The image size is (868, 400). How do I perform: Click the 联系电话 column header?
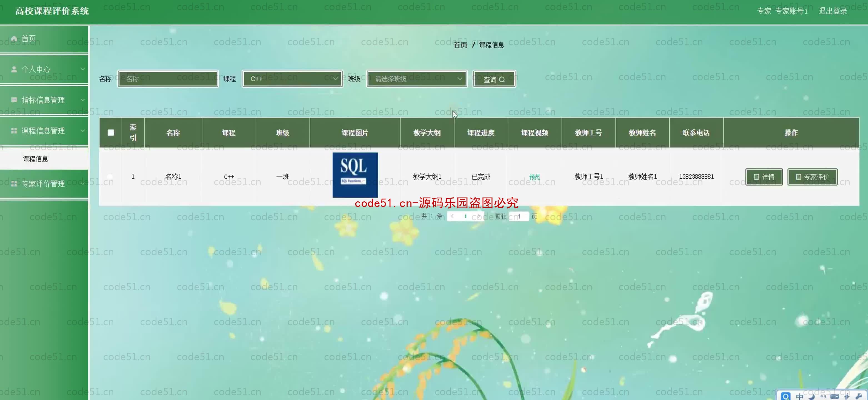[x=696, y=133]
